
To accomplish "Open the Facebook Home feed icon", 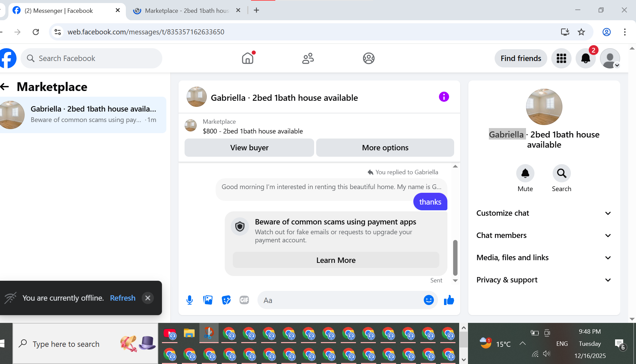I will coord(248,58).
